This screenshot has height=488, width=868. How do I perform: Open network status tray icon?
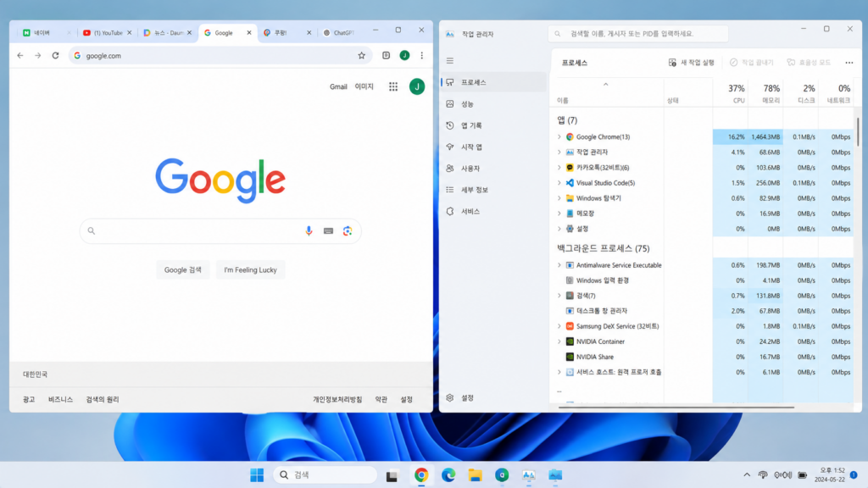(763, 474)
